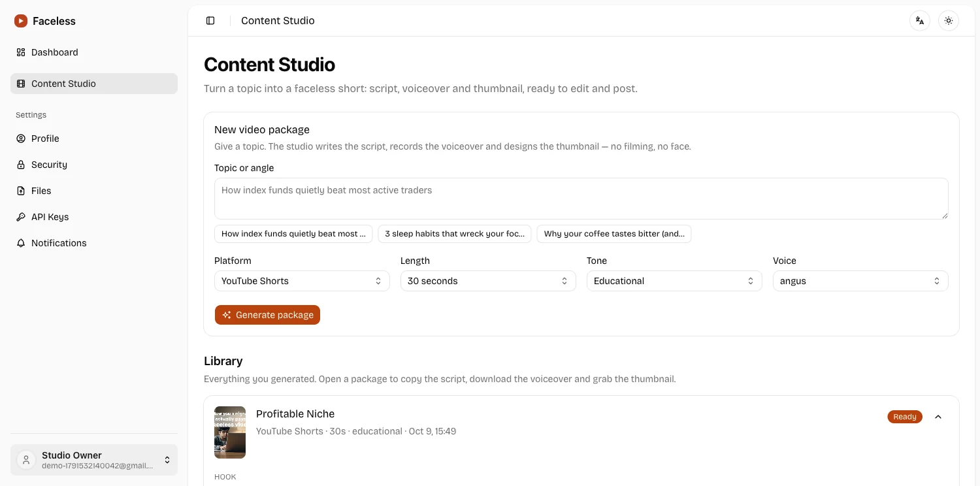980x486 pixels.
Task: Click the New video package heading
Action: coord(262,130)
